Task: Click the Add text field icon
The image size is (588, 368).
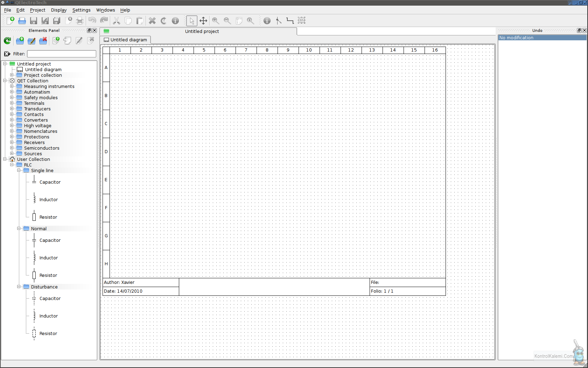Action: point(302,21)
